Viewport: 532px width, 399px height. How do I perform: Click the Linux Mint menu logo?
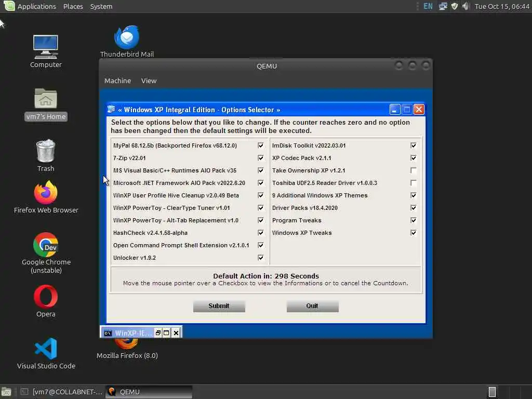(8, 6)
